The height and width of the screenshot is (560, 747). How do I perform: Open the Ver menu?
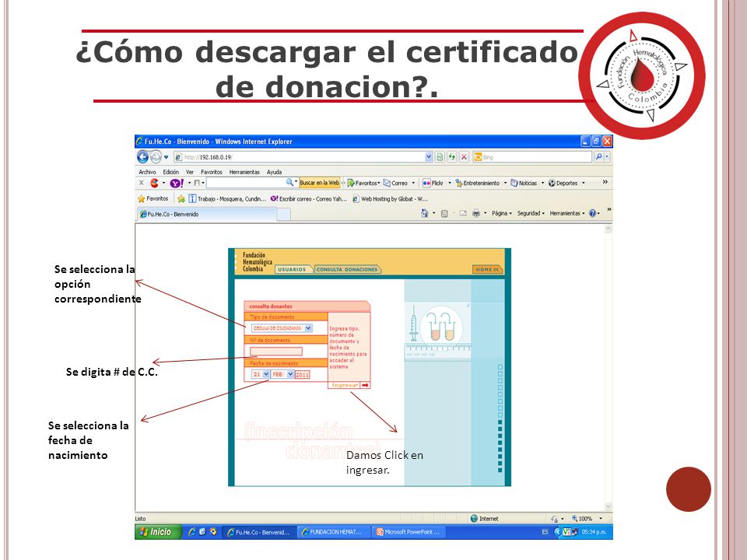pos(190,172)
